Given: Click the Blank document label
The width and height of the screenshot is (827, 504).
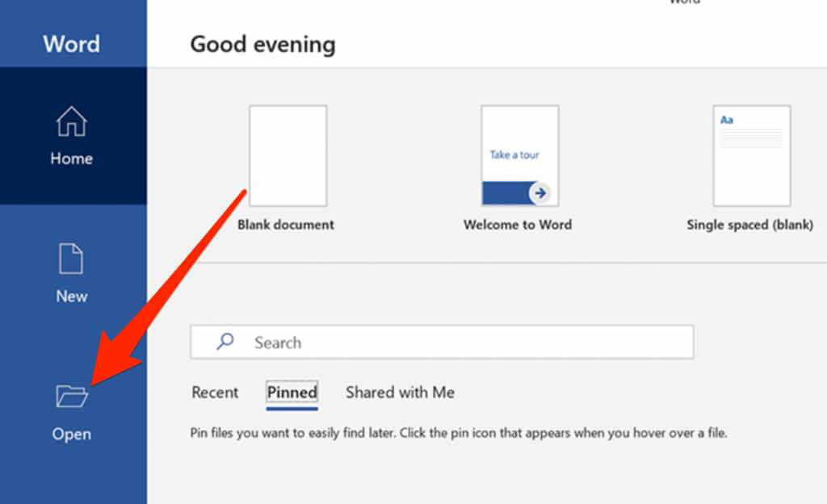Looking at the screenshot, I should (285, 225).
